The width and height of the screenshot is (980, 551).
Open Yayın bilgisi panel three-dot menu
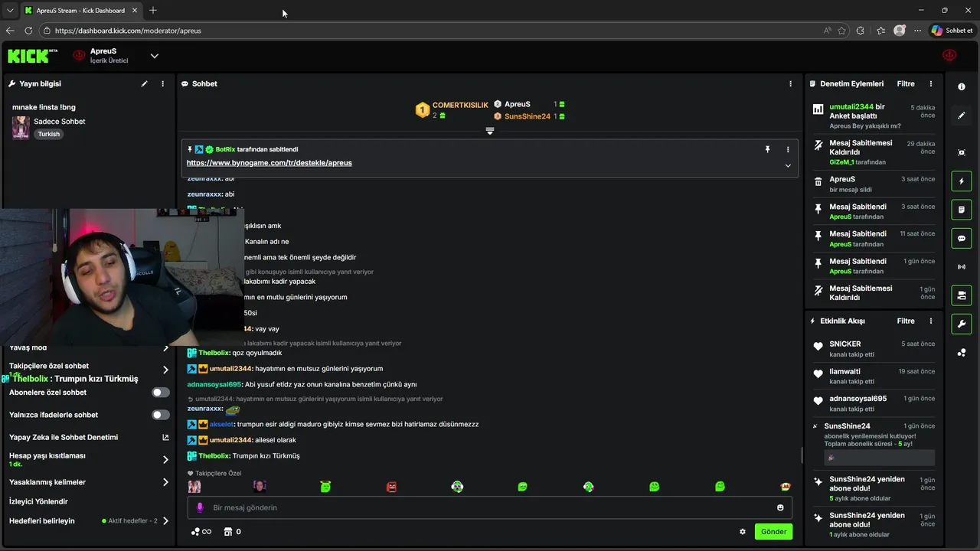162,83
